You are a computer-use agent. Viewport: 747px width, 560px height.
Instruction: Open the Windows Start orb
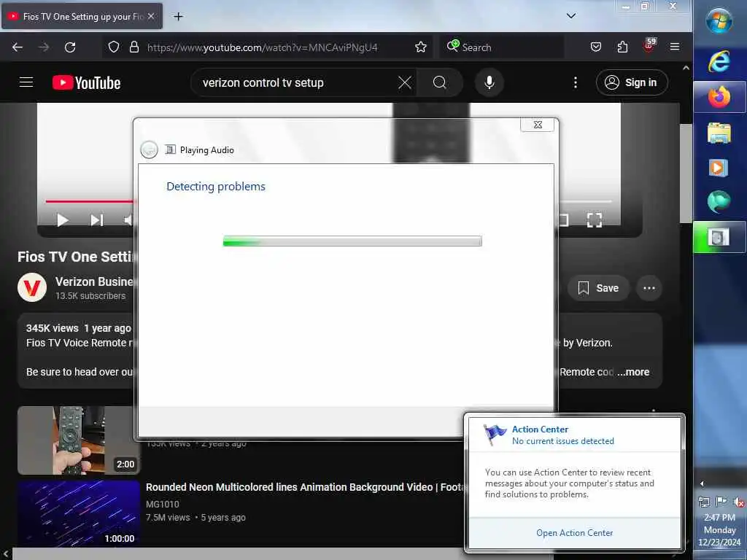719,21
